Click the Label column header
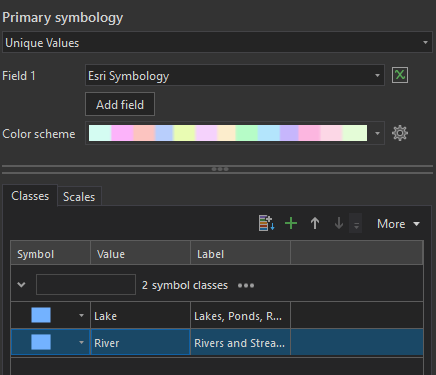 tap(240, 254)
